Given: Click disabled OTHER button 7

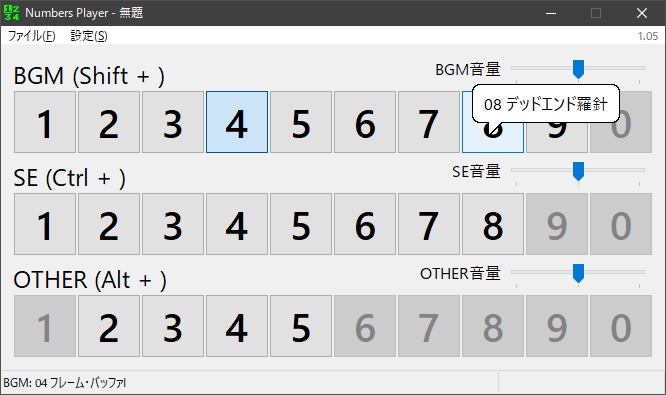Looking at the screenshot, I should tap(429, 326).
